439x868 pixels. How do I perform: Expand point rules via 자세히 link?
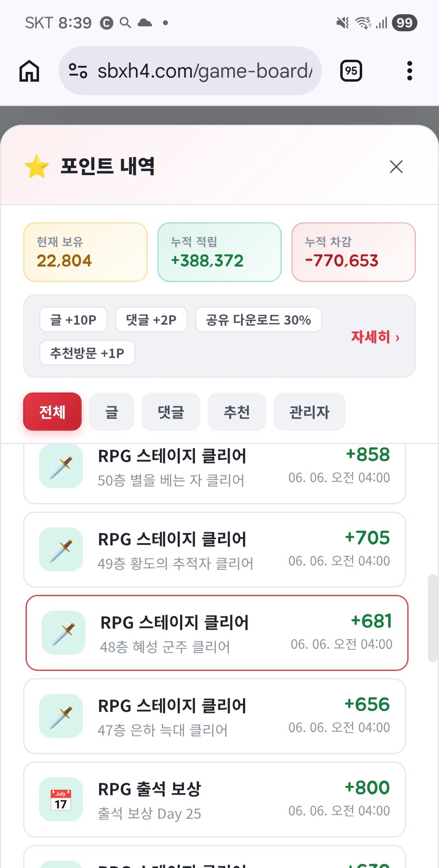375,337
